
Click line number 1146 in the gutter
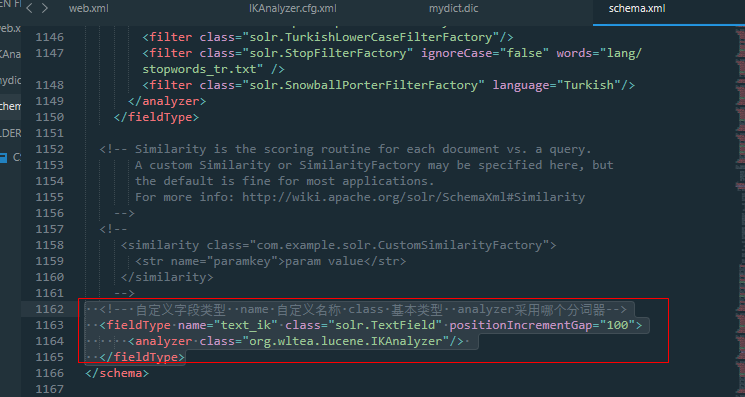(x=49, y=37)
